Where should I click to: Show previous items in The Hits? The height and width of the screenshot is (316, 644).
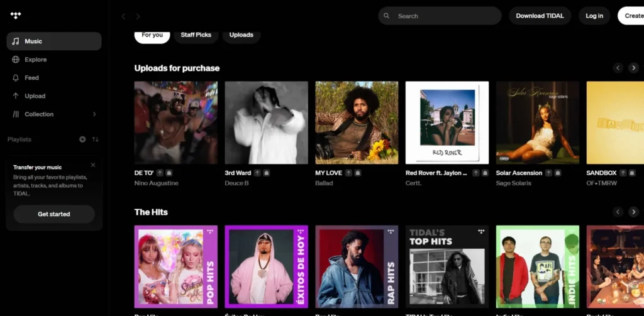tap(618, 212)
